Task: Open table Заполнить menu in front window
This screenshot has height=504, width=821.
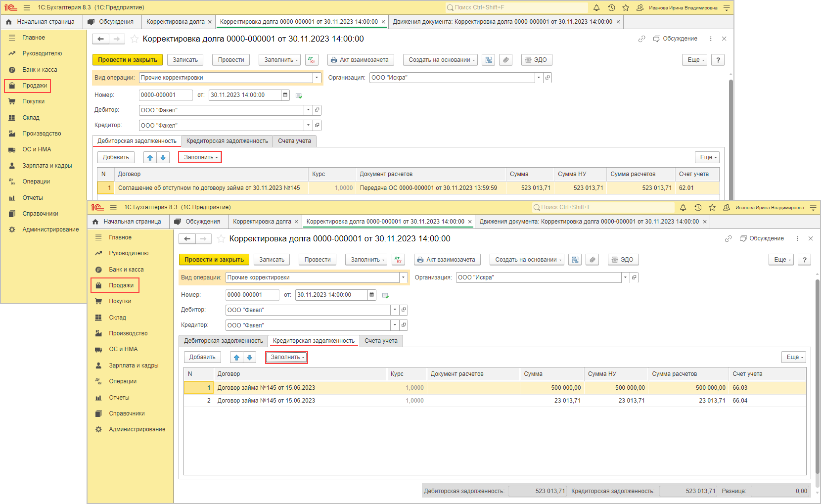Action: (x=287, y=357)
